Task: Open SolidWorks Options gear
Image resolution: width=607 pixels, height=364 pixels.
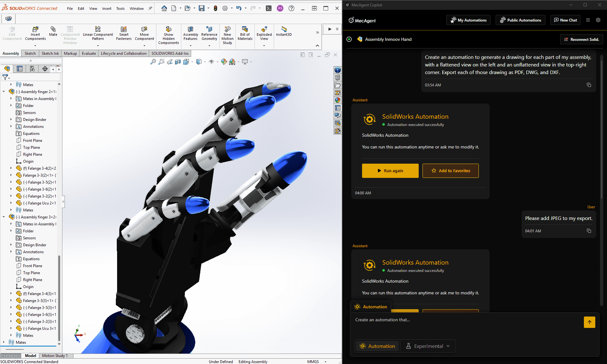Action: [225, 8]
